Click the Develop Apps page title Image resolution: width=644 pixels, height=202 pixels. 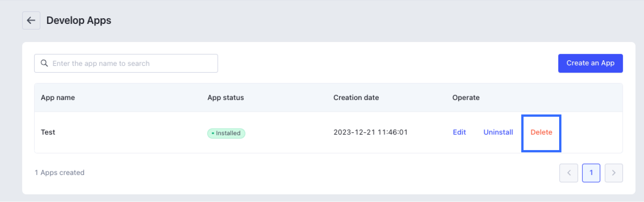click(79, 20)
